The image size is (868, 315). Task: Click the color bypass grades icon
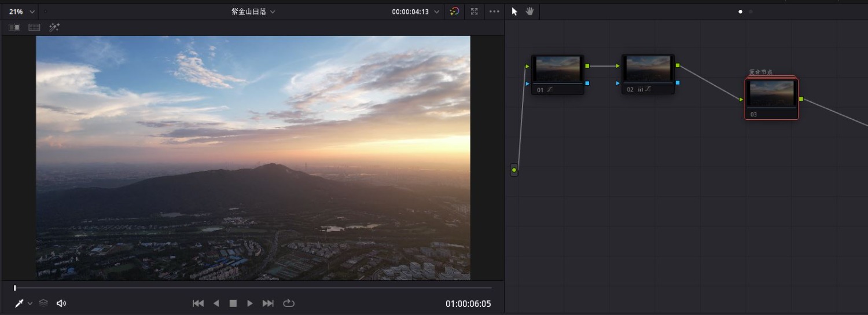(454, 12)
